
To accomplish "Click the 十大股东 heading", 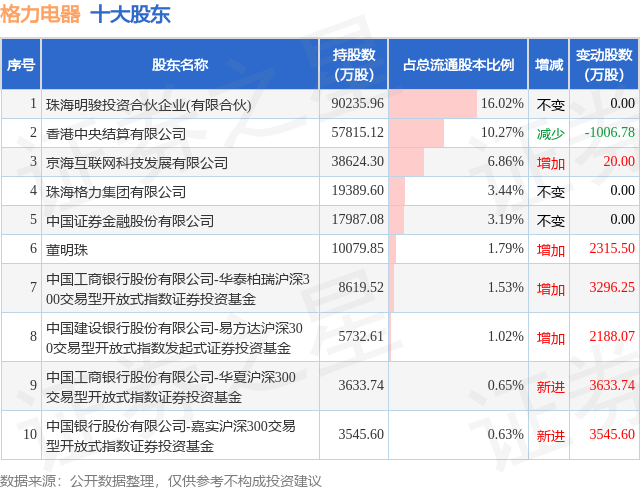I will coord(130,14).
